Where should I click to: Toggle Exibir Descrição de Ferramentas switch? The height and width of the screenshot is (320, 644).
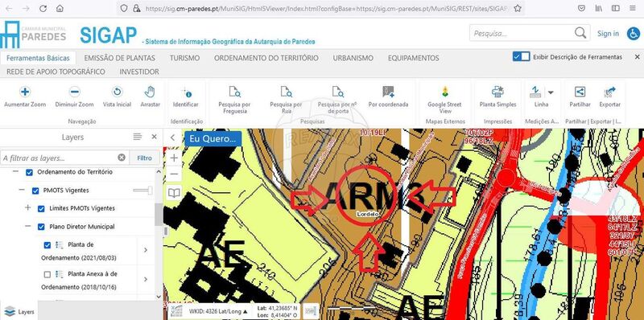click(521, 56)
